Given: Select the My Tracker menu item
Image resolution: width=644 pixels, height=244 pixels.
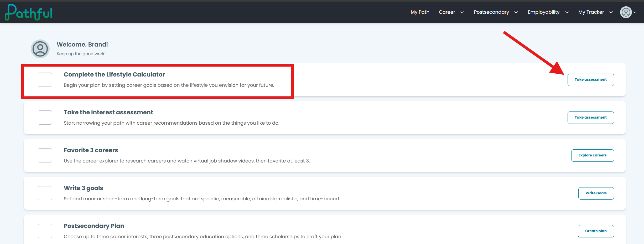Looking at the screenshot, I should coord(591,12).
